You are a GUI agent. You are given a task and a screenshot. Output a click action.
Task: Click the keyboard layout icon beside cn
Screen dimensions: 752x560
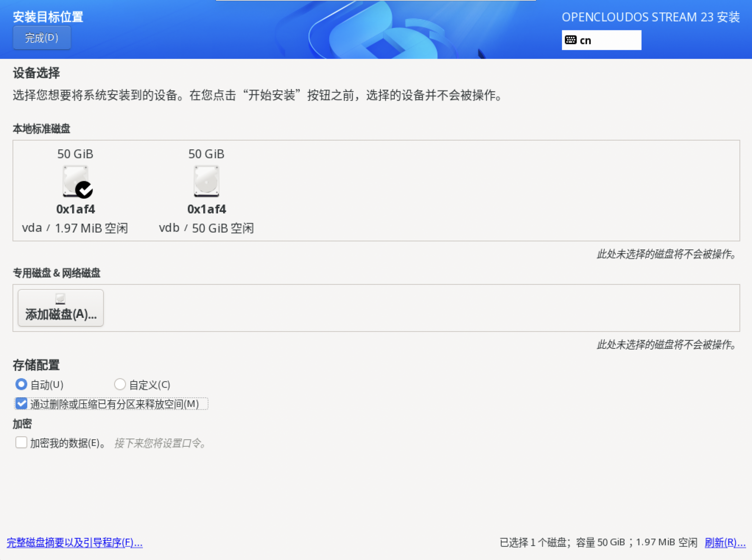pos(571,40)
